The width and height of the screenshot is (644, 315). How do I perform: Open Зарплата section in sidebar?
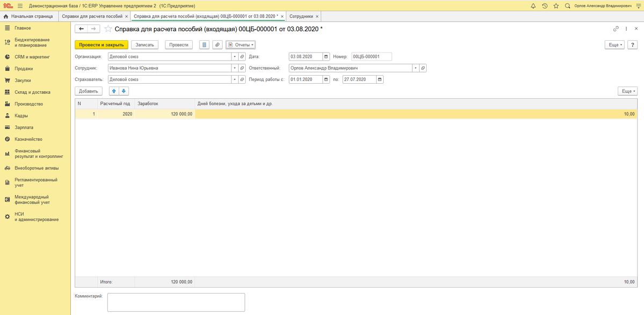point(35,127)
